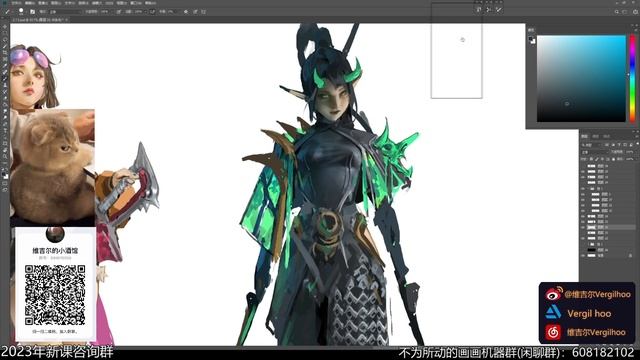640x360 pixels.
Task: Click the layer opacity value
Action: pyautogui.click(x=630, y=152)
